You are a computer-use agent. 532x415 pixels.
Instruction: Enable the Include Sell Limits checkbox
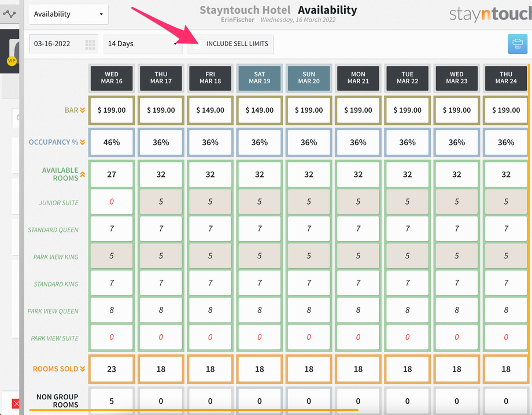tap(197, 44)
